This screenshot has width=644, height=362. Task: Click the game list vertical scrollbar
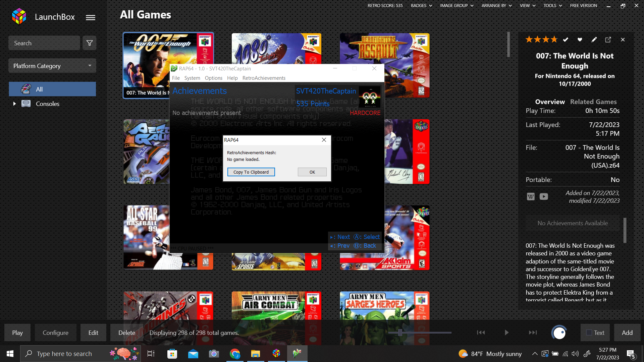point(508,44)
